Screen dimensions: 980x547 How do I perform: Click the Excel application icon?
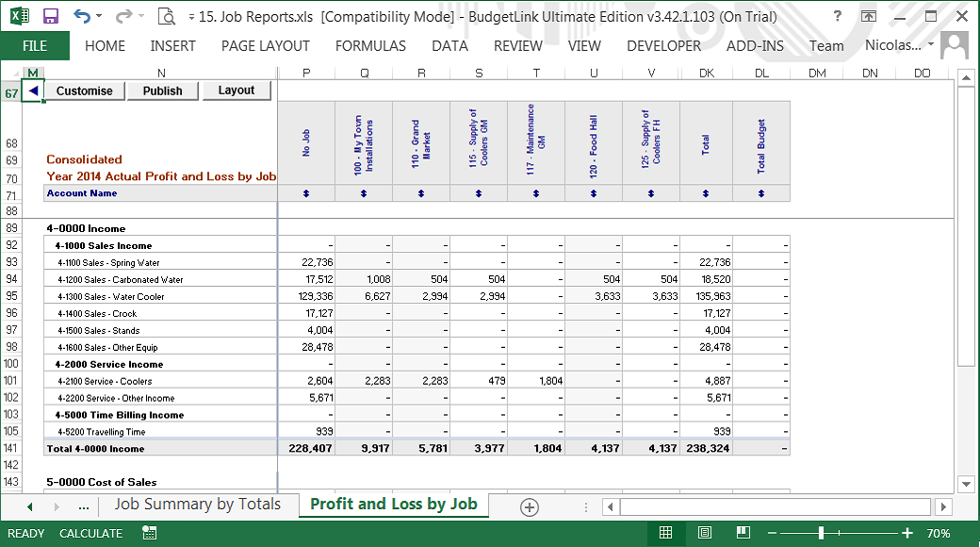pyautogui.click(x=20, y=16)
